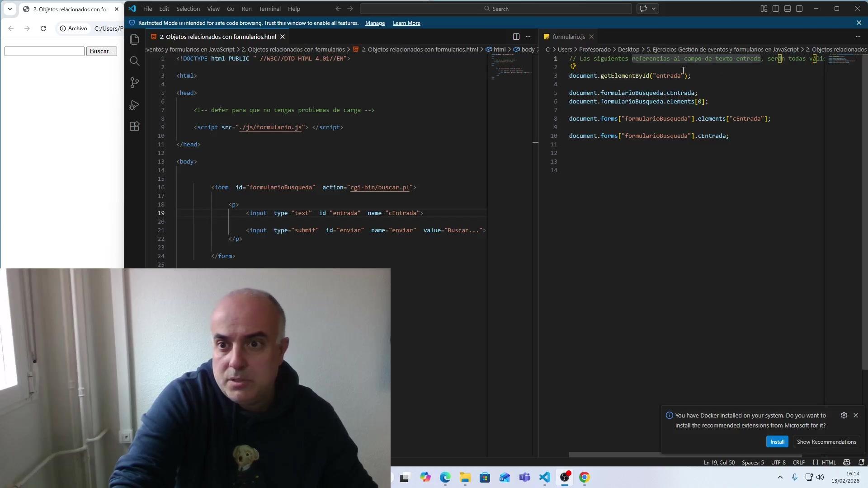
Task: Click the Learn More link
Action: tap(406, 23)
